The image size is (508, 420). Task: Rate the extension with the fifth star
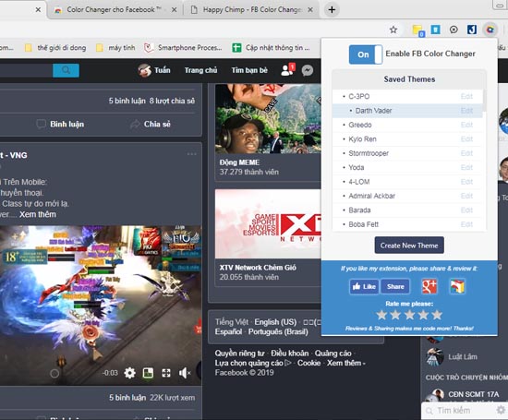coord(437,315)
